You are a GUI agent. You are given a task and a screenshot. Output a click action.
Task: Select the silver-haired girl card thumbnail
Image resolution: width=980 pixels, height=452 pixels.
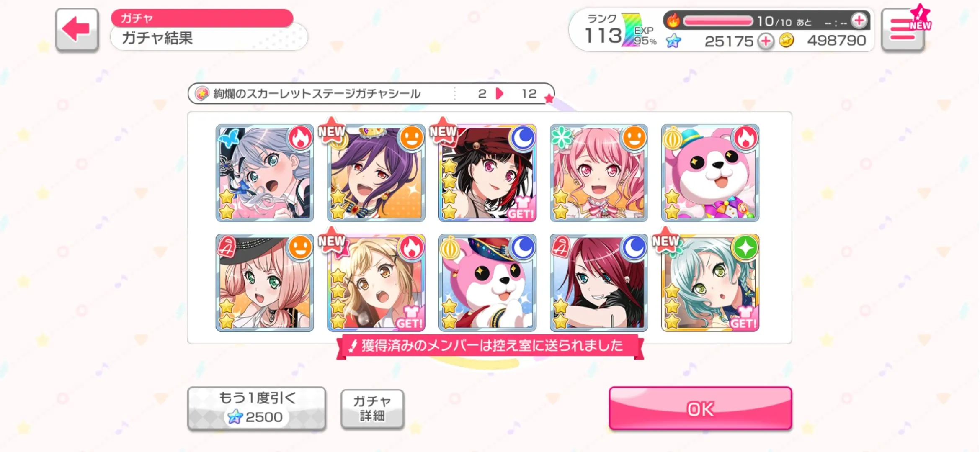coord(265,173)
